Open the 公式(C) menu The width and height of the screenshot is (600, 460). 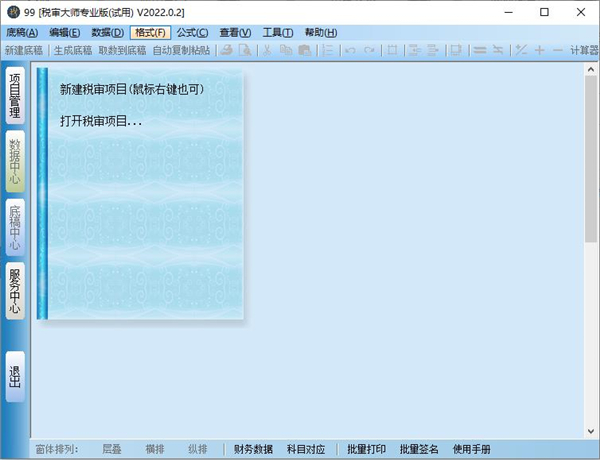click(192, 33)
